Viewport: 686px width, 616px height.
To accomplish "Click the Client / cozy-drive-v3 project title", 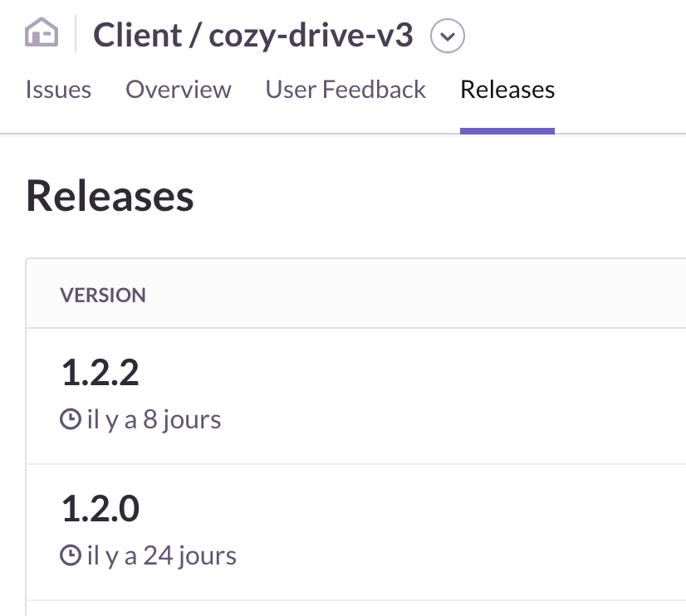I will pos(252,35).
